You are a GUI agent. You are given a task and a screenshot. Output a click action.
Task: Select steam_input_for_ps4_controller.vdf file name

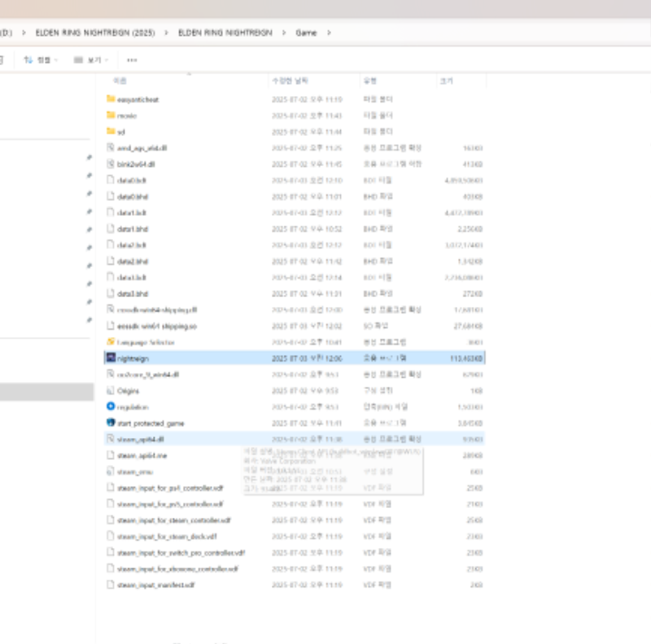click(x=170, y=488)
